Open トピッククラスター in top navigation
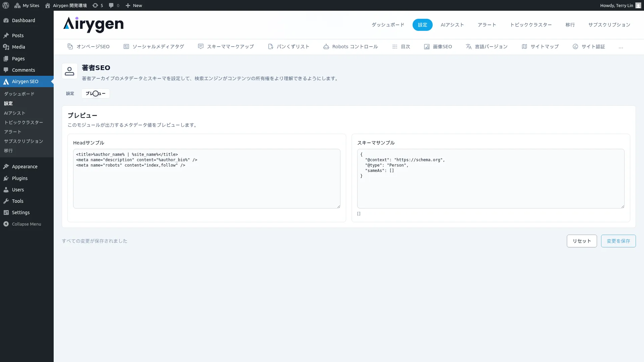This screenshot has height=362, width=644. (x=531, y=25)
